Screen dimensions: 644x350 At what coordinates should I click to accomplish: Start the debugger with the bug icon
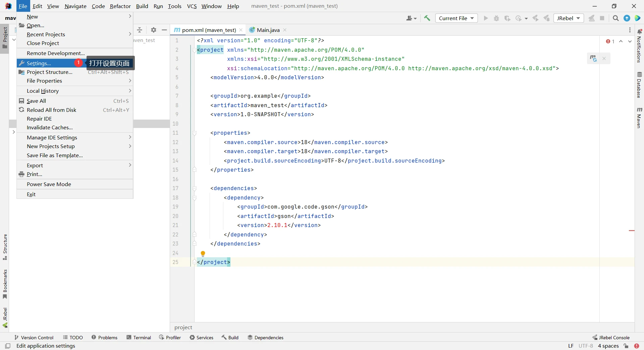point(496,18)
